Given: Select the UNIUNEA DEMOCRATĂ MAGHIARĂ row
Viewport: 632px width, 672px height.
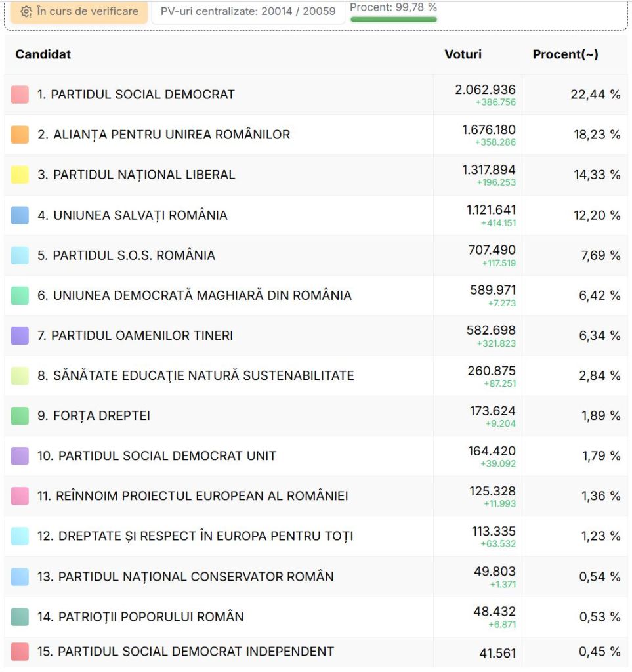Looking at the screenshot, I should [x=263, y=295].
